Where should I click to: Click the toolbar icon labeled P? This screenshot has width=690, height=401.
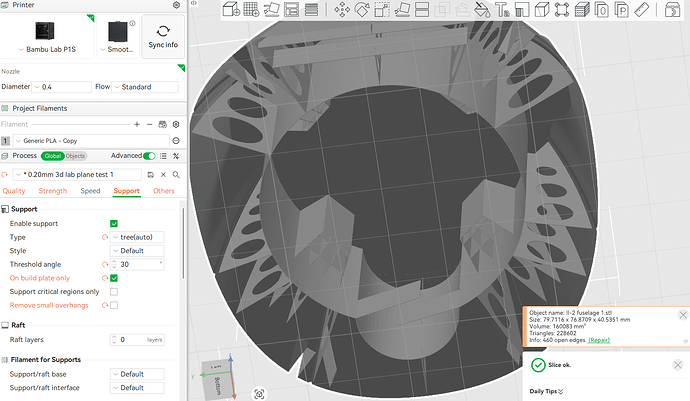(x=622, y=9)
